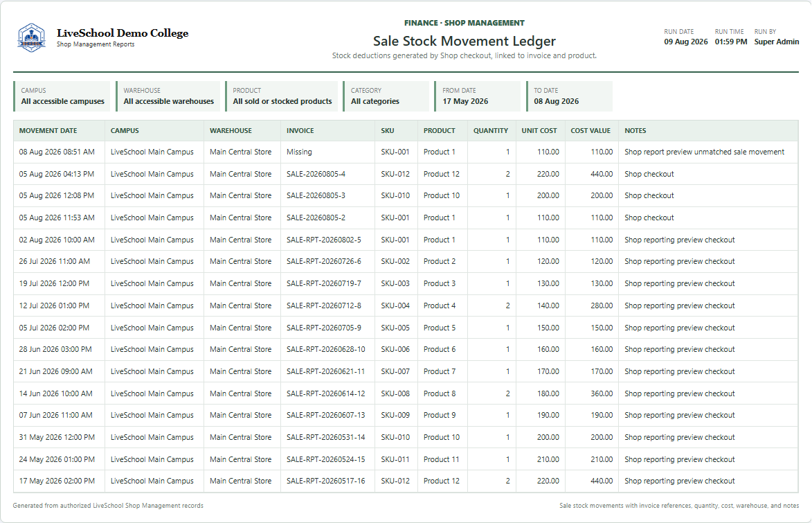Click SKU-004 in the SKU column
Image resolution: width=812 pixels, height=523 pixels.
coord(395,305)
